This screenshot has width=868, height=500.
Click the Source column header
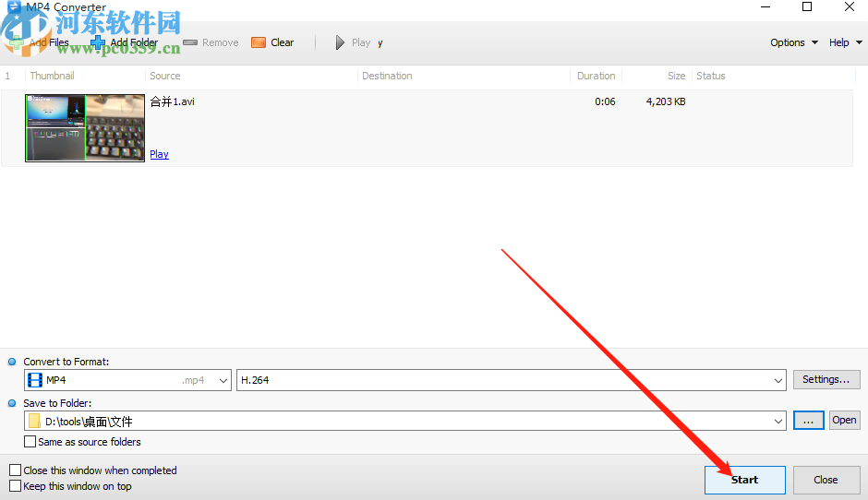(165, 76)
